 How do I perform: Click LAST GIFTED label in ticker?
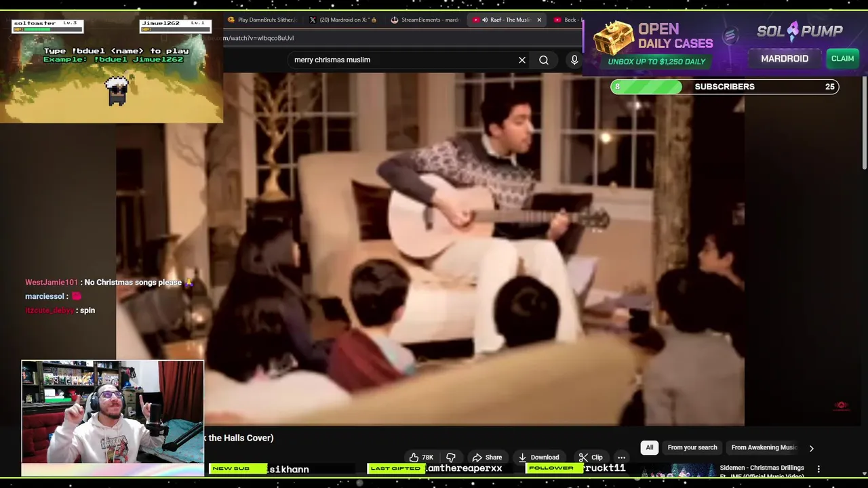click(395, 468)
